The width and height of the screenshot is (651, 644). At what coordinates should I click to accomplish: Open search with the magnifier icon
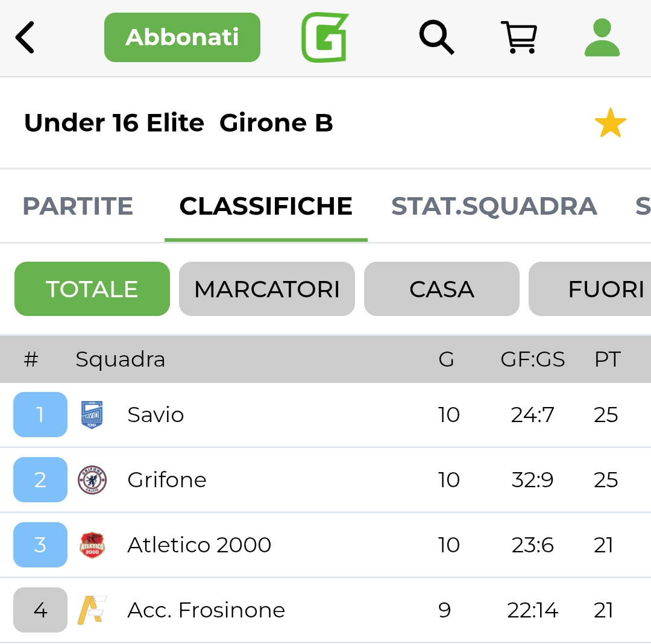[436, 37]
